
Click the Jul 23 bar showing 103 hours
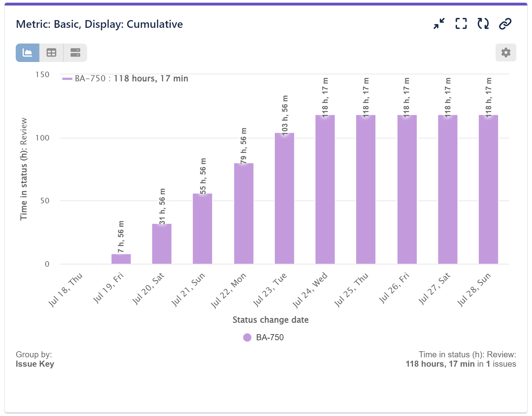pos(284,198)
